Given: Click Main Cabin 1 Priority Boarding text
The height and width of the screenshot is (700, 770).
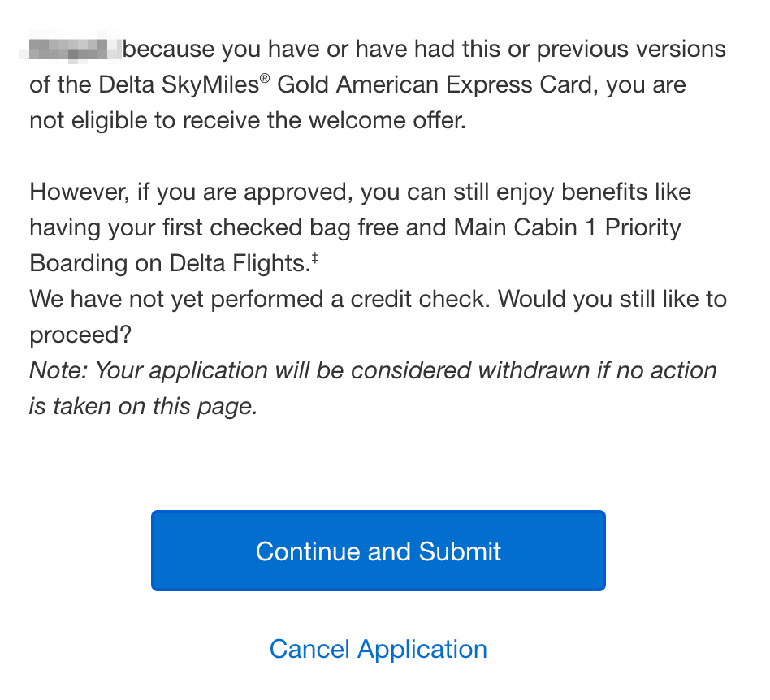Looking at the screenshot, I should (x=560, y=227).
